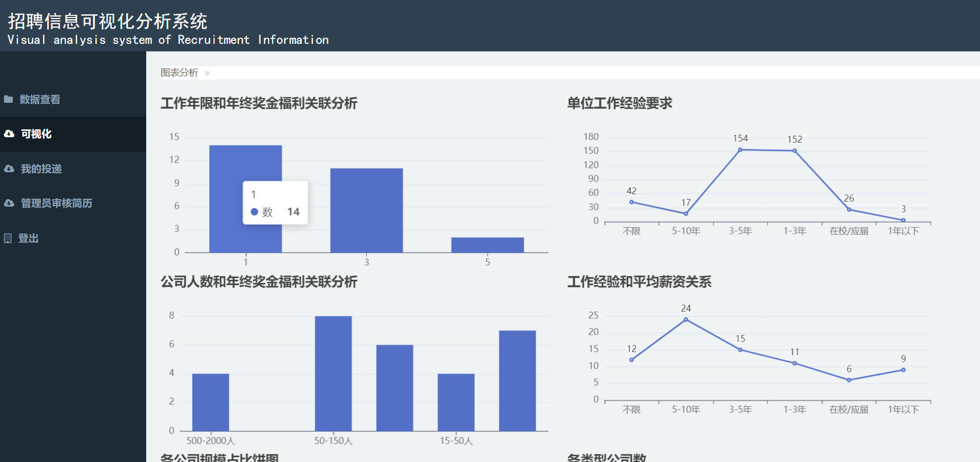The image size is (980, 462).
Task: Click the 500-2000人 bar in 公司人数 chart
Action: (210, 402)
